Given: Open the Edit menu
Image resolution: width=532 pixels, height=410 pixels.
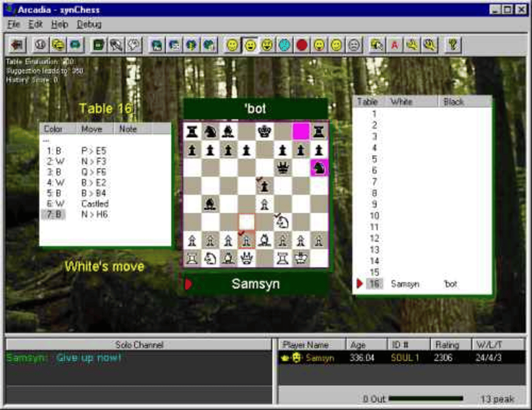Looking at the screenshot, I should 35,25.
